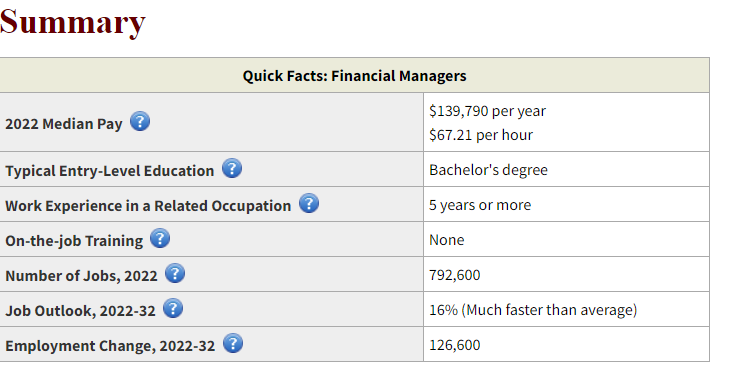Select the 126,600 employment change value
The image size is (740, 369).
coord(454,345)
